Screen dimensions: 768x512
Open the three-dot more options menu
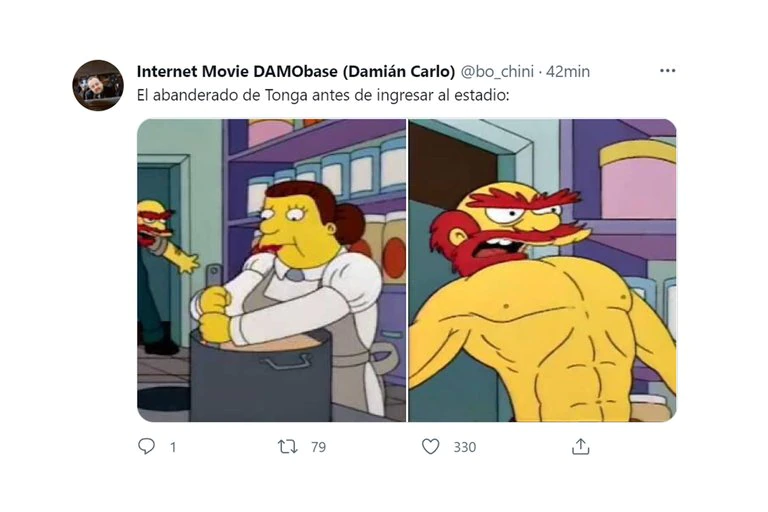point(668,71)
